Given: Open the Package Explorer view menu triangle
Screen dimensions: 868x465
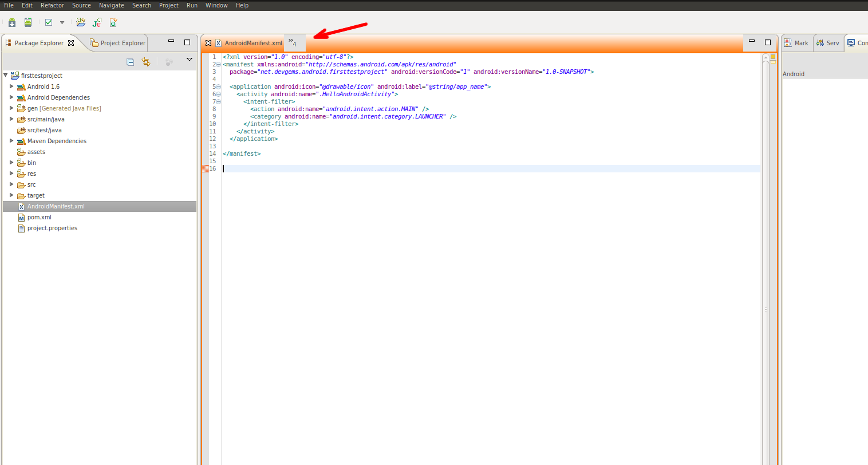Looking at the screenshot, I should pyautogui.click(x=190, y=60).
